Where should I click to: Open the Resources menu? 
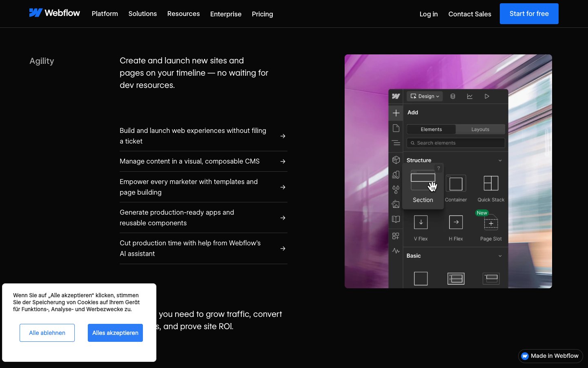click(183, 14)
